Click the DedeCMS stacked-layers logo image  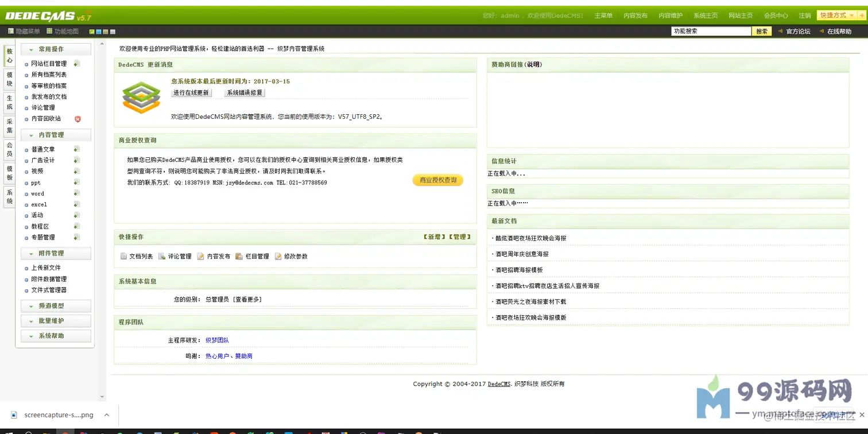[x=141, y=98]
